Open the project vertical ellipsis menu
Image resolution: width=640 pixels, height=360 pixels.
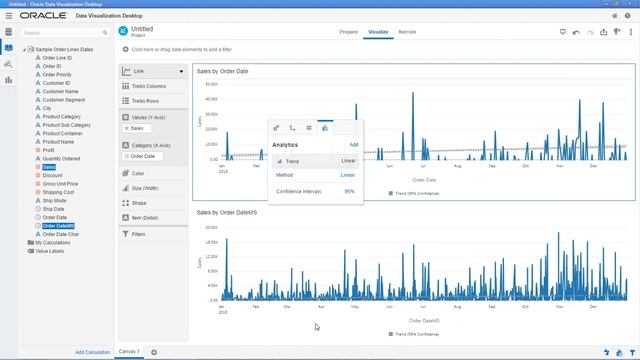click(631, 32)
